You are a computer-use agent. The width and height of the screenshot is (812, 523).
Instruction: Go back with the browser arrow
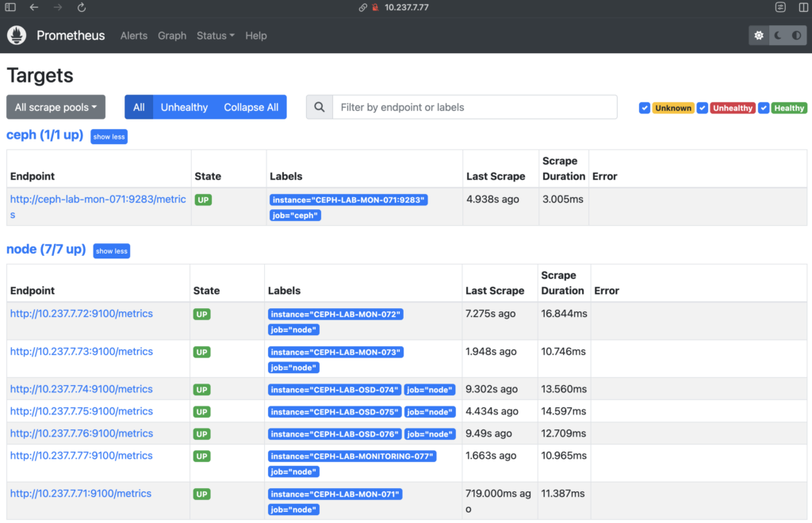coord(34,7)
